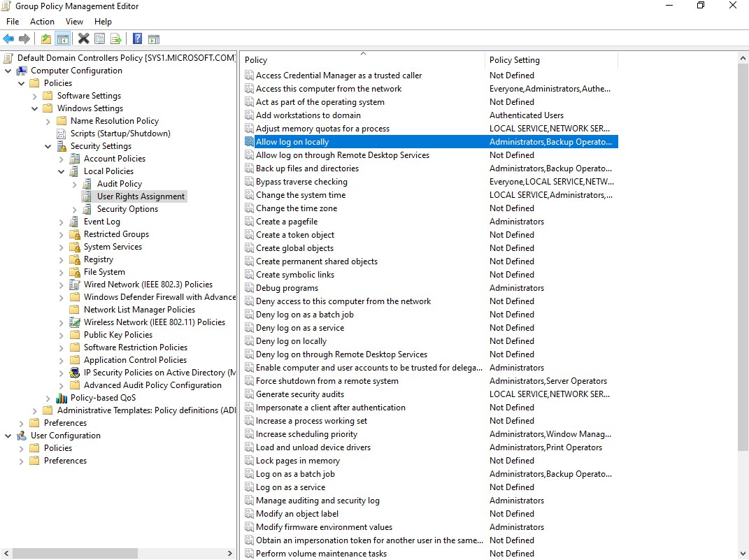This screenshot has width=749, height=560.
Task: Click the Policy-based QoS chart icon
Action: (62, 398)
